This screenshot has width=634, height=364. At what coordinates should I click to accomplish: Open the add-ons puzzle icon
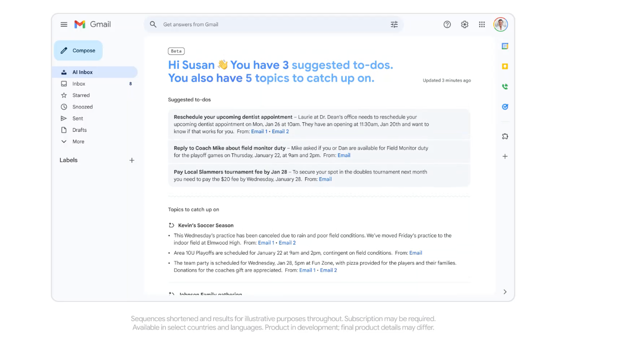pyautogui.click(x=505, y=137)
